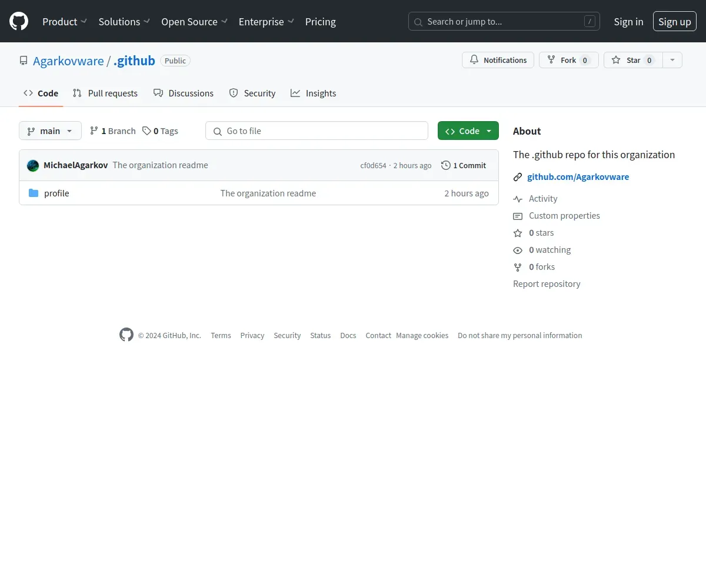Click Report repository link
706x588 pixels.
(547, 284)
